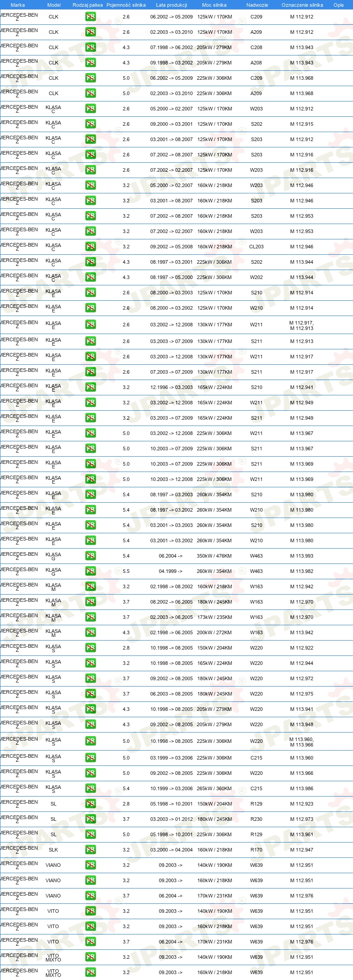353x980 pixels.
Task: Click the petrol icon in the W220 M 112.922 row
Action: click(x=90, y=648)
